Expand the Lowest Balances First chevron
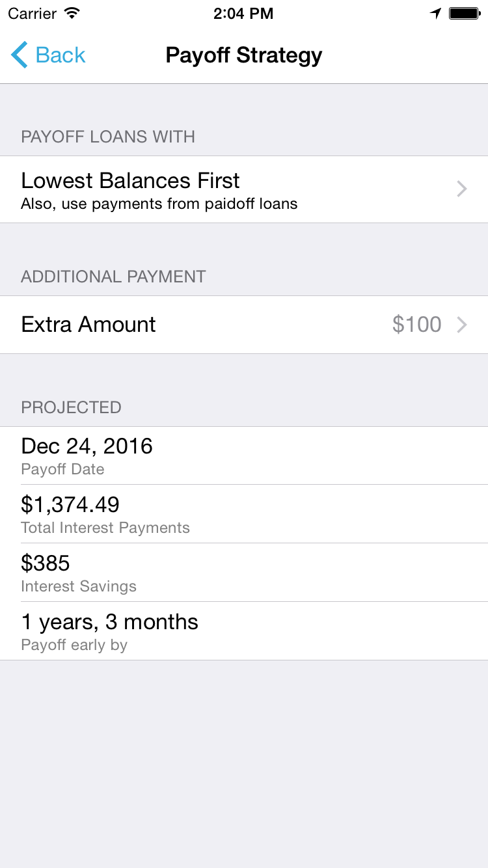The image size is (488, 868). coord(462,189)
